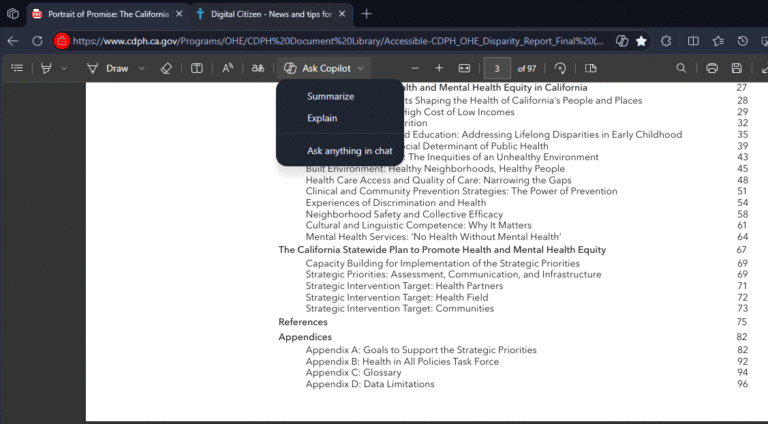Open Health Care Access and Quality entry
Image resolution: width=768 pixels, height=424 pixels.
tap(438, 180)
